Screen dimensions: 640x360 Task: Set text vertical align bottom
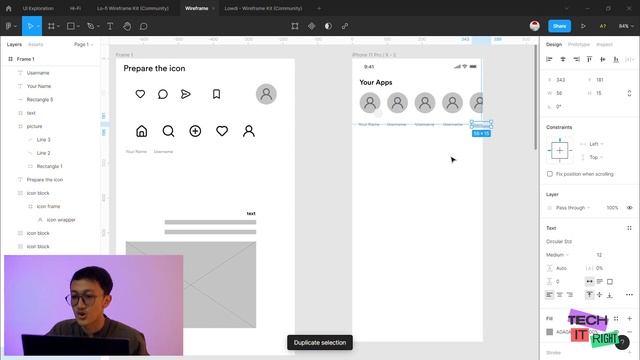tap(609, 295)
